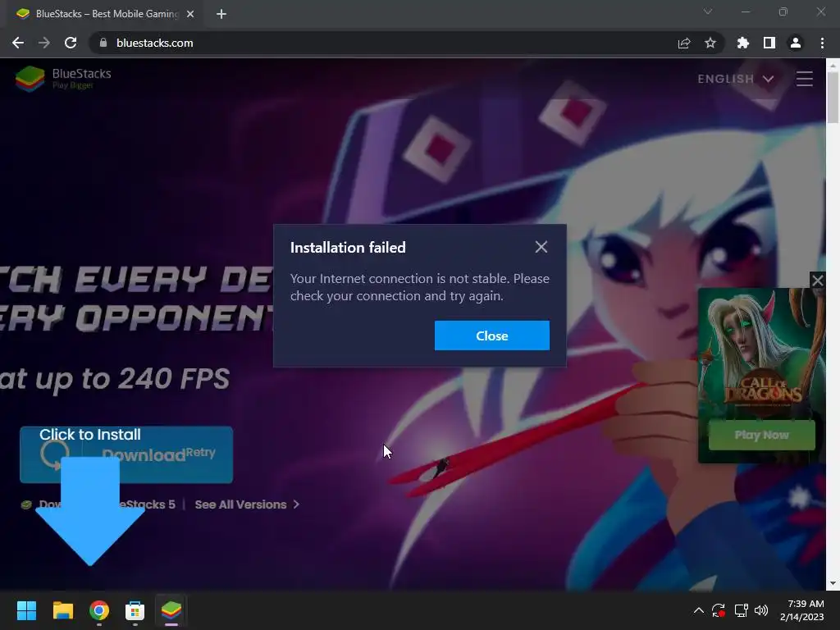Viewport: 840px width, 630px height.
Task: Open the Chrome profile menu
Action: 796,43
